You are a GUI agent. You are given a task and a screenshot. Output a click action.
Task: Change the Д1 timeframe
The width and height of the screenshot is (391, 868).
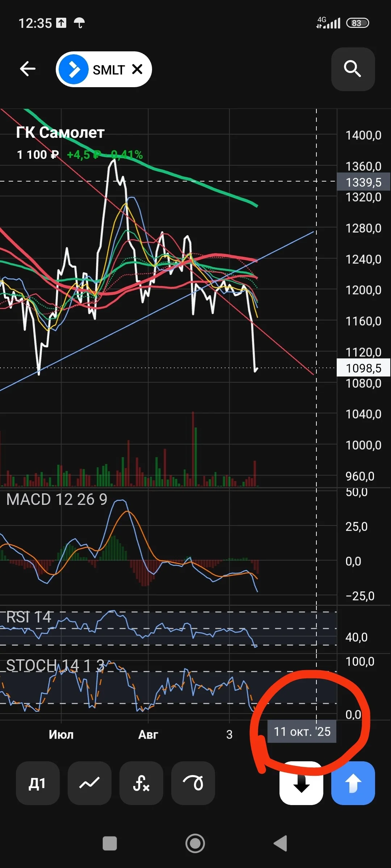coord(38,783)
